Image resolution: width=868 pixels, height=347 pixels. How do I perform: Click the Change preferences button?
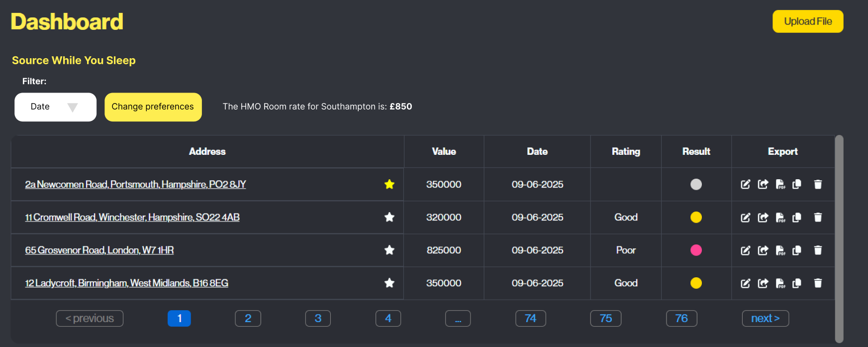[153, 107]
